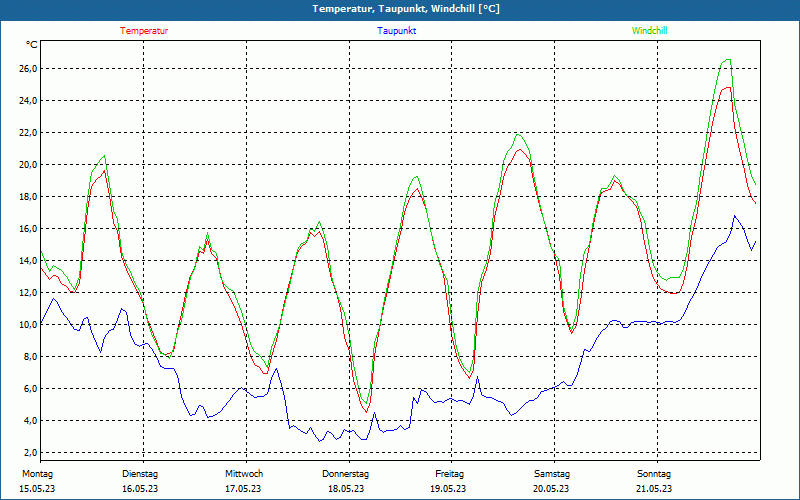
Task: Click the Samstag day label
Action: coord(552,474)
